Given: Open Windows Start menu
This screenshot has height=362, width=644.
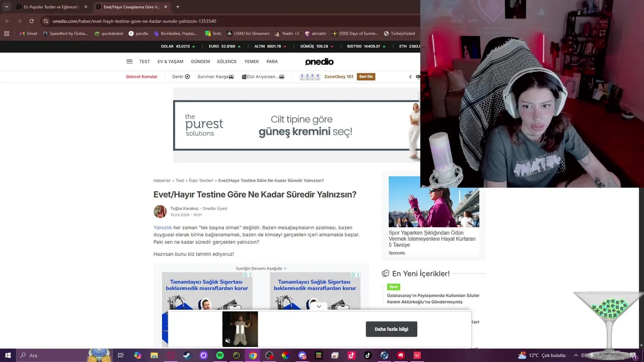Looking at the screenshot, I should [x=7, y=355].
